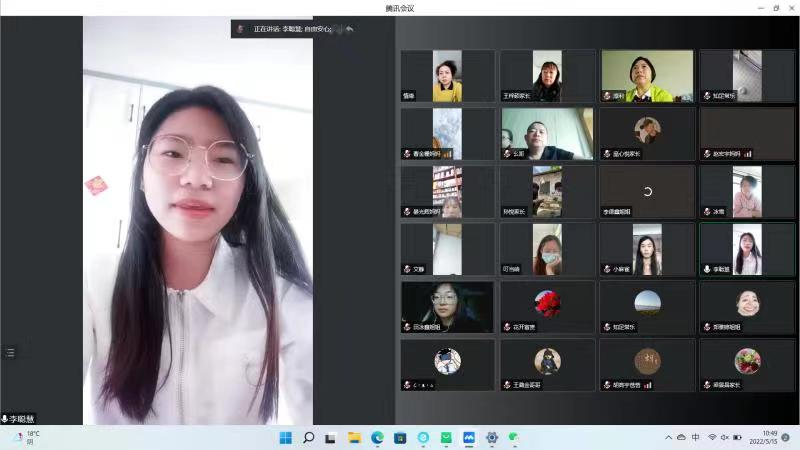The width and height of the screenshot is (800, 450).
Task: Expand hidden system tray icons chevron
Action: click(x=668, y=438)
